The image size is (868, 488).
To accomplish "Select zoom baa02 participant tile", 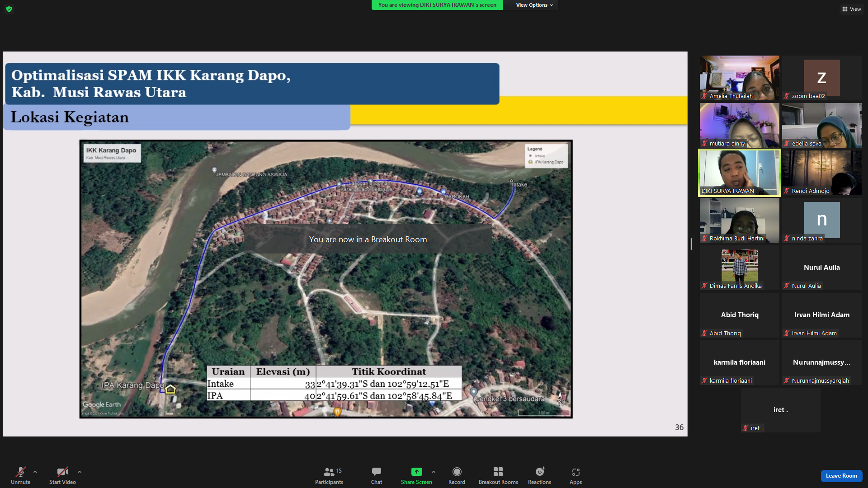I will coord(822,78).
